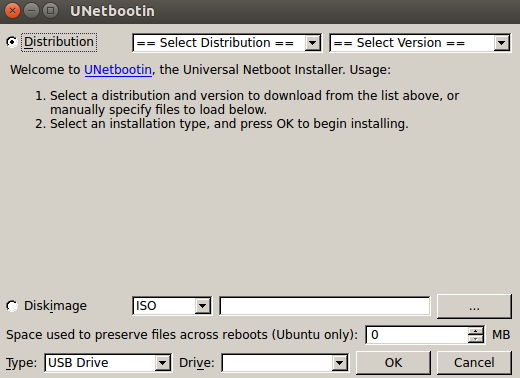Image resolution: width=520 pixels, height=378 pixels.
Task: Click the UNetbootin hyperlink
Action: (x=118, y=70)
